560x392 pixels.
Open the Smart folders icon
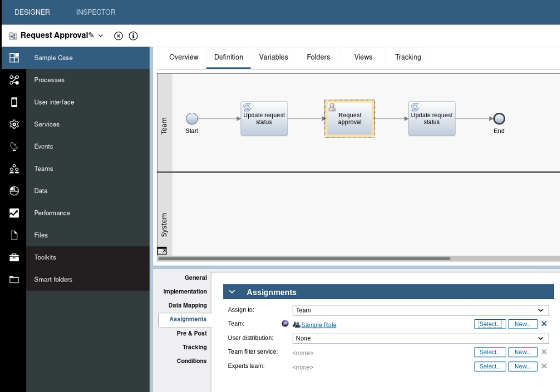pyautogui.click(x=14, y=279)
